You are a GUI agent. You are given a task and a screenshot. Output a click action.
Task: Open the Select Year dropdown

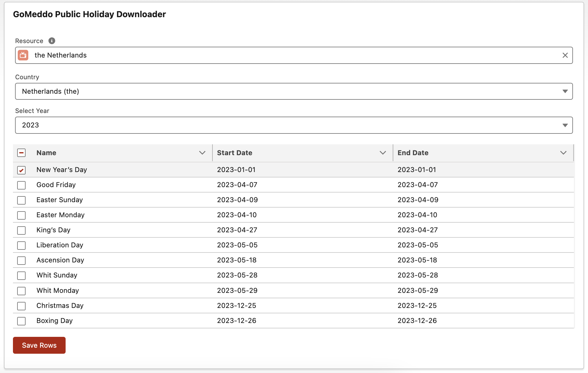pos(294,125)
